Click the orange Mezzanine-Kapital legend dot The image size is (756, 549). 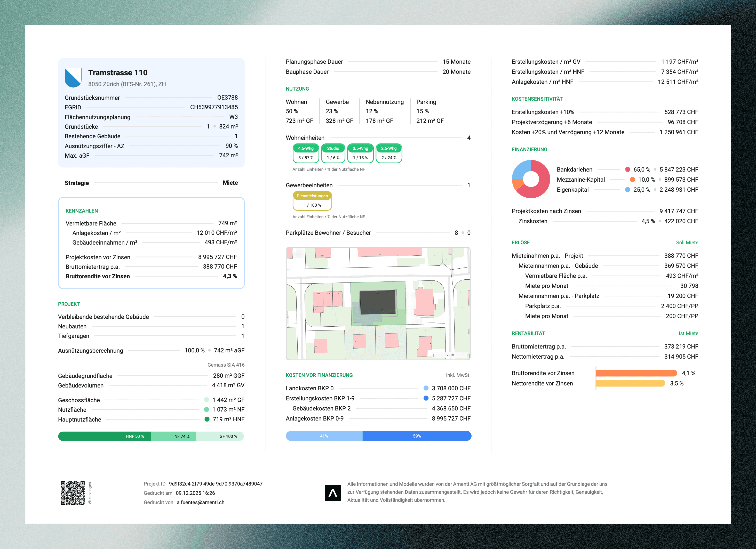pyautogui.click(x=632, y=180)
